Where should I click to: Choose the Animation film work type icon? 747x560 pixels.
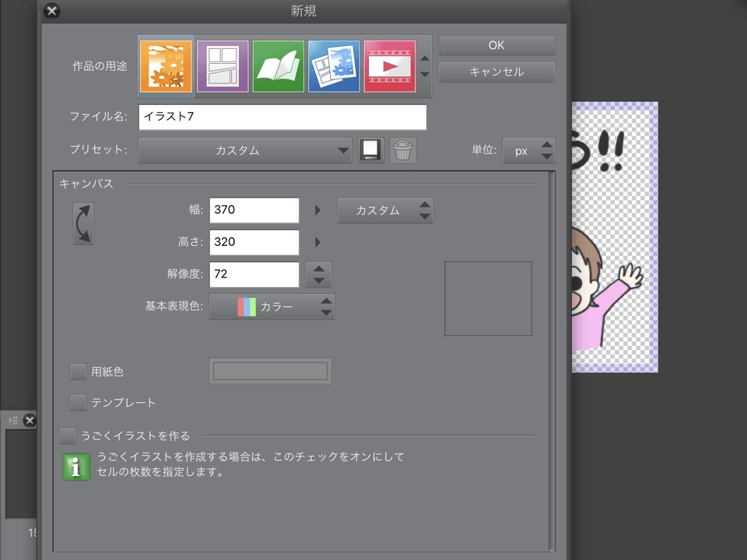pos(390,66)
